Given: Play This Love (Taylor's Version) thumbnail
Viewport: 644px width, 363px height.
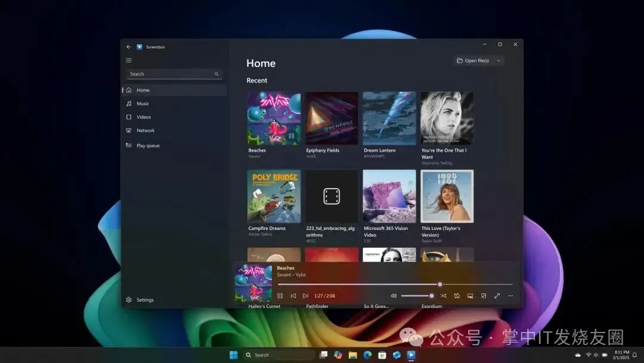Looking at the screenshot, I should [447, 196].
